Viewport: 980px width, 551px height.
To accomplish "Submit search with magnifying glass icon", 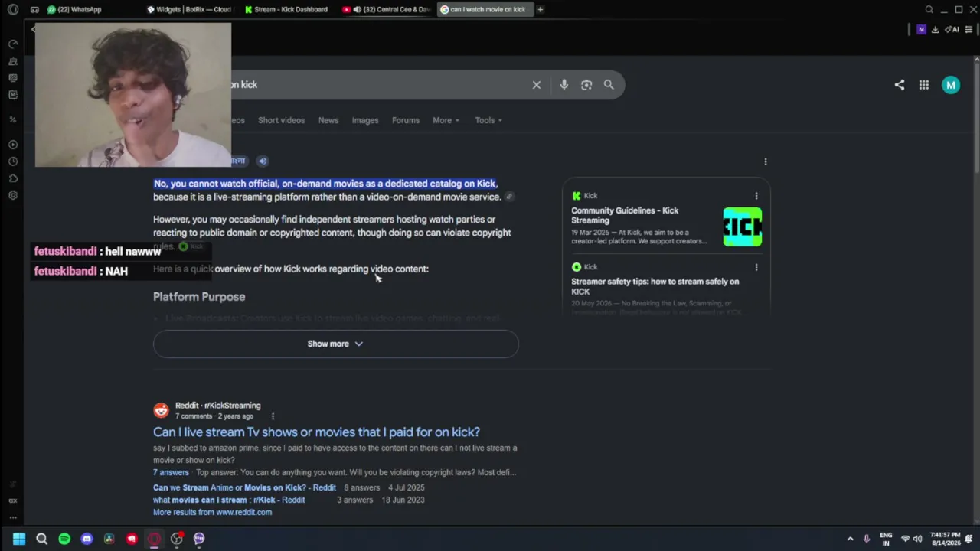I will [x=609, y=85].
